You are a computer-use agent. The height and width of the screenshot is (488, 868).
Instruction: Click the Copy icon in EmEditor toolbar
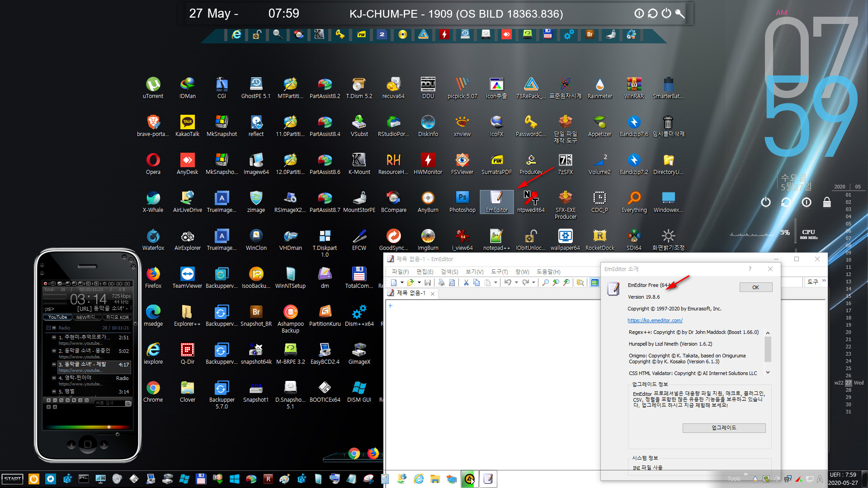(x=476, y=282)
